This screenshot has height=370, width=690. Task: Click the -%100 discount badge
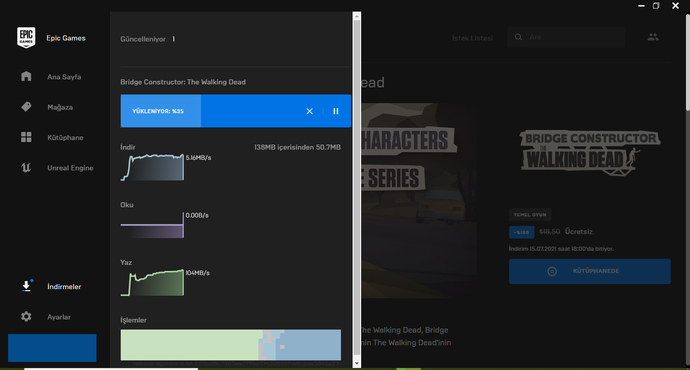[x=522, y=232]
